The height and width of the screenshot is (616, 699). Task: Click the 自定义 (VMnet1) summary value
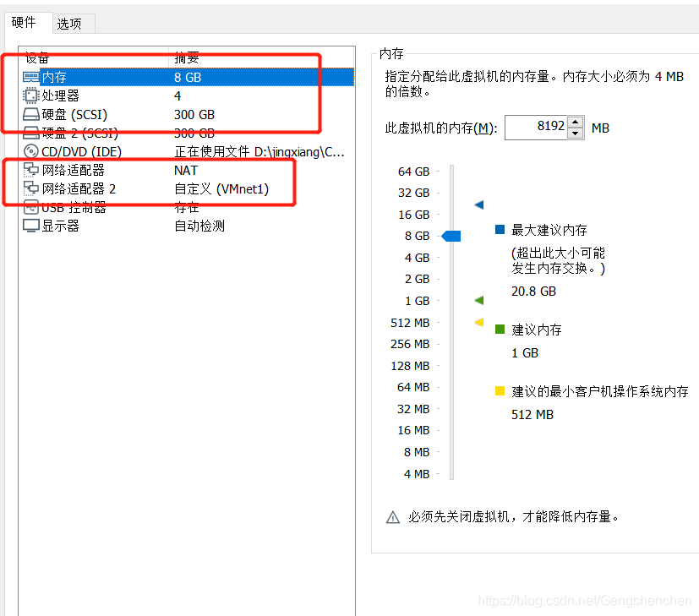pos(221,189)
